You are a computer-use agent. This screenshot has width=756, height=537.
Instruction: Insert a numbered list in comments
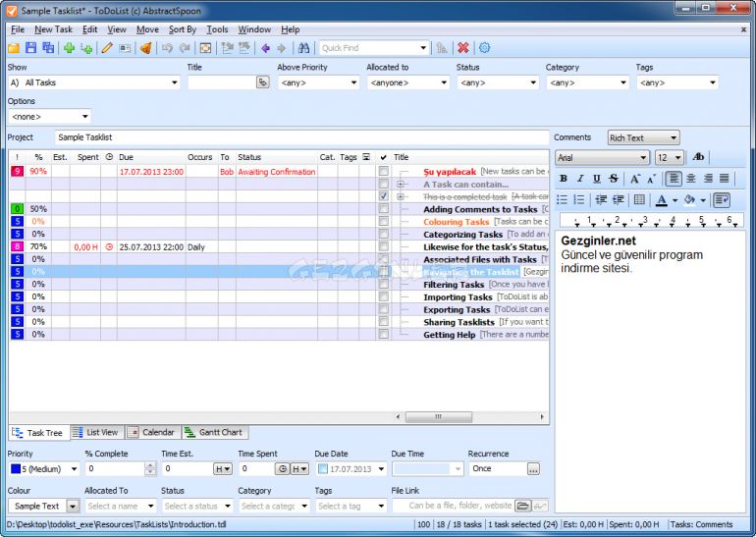point(579,199)
